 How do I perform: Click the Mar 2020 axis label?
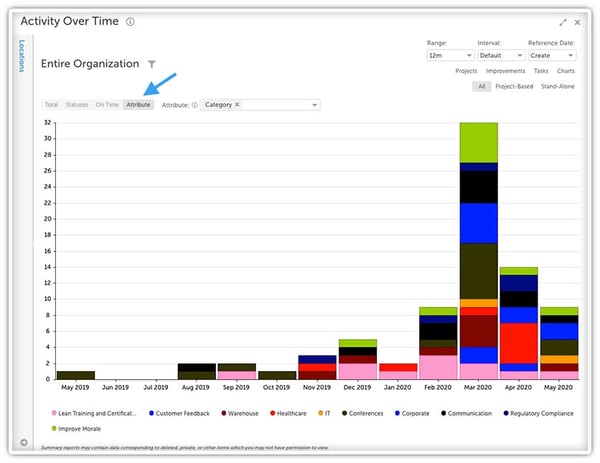[478, 387]
